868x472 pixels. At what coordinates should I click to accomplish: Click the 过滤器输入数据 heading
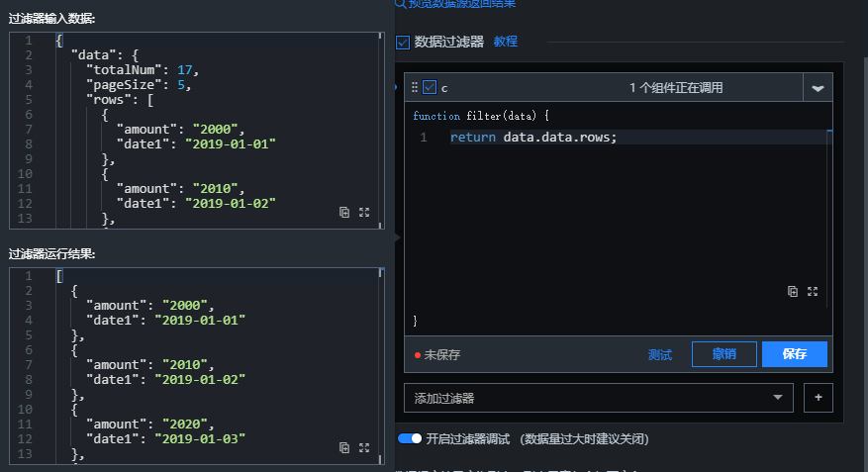coord(52,19)
